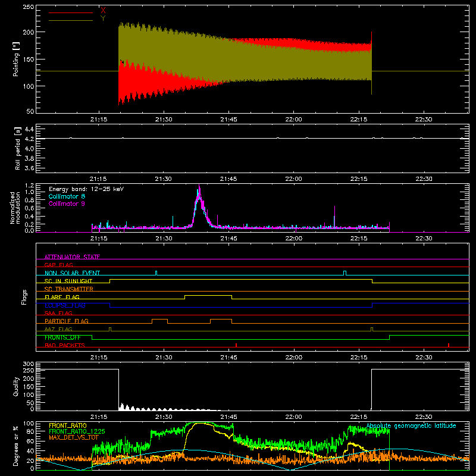Click first NON_SOLAR_EVENT pulse near 21:28

click(x=156, y=273)
